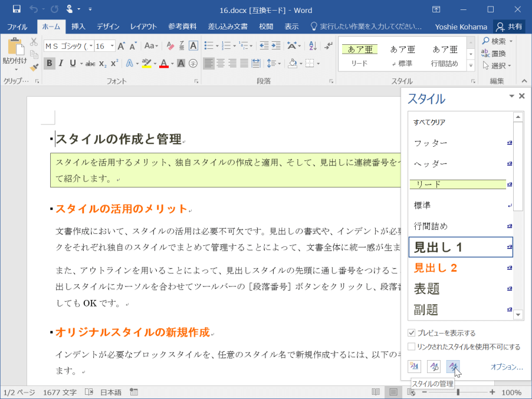Toggle Bold formatting
Image resolution: width=532 pixels, height=399 pixels.
click(x=50, y=64)
